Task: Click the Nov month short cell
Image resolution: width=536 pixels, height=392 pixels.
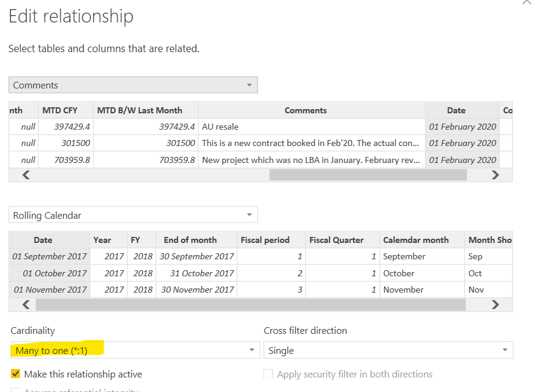Action: click(x=489, y=290)
